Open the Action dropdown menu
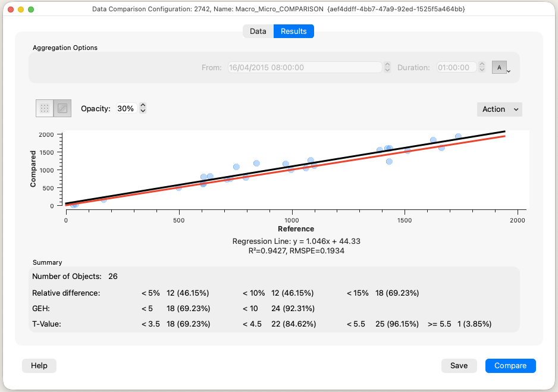This screenshot has height=392, width=558. click(499, 109)
